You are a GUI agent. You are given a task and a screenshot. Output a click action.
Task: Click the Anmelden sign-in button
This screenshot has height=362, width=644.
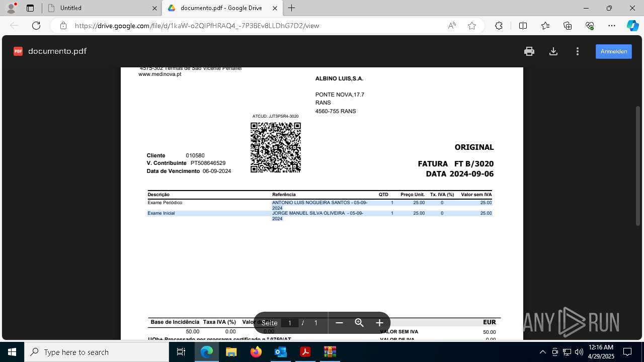614,51
